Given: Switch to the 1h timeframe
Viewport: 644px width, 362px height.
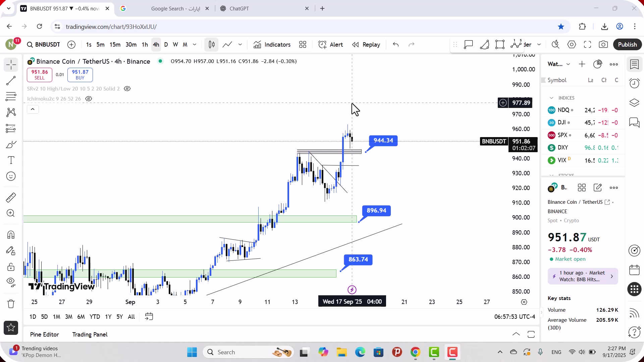Looking at the screenshot, I should [145, 45].
